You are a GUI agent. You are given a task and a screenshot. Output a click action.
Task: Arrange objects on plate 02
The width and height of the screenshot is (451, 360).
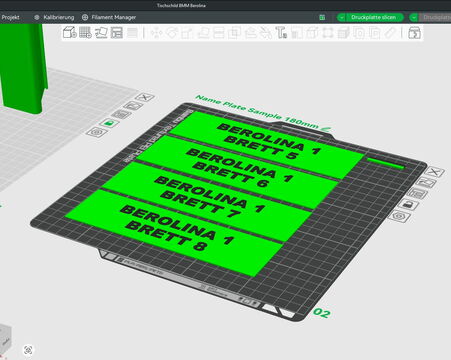point(417,194)
